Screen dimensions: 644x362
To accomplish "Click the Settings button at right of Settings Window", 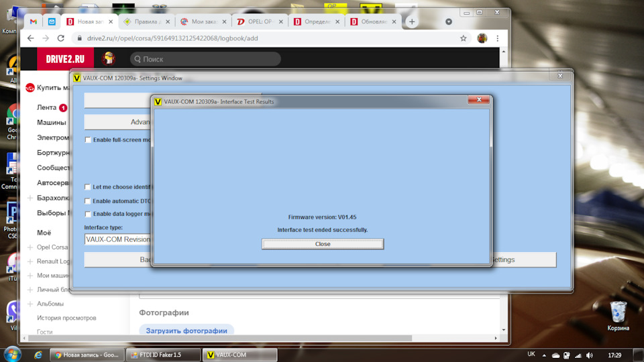I will click(524, 260).
